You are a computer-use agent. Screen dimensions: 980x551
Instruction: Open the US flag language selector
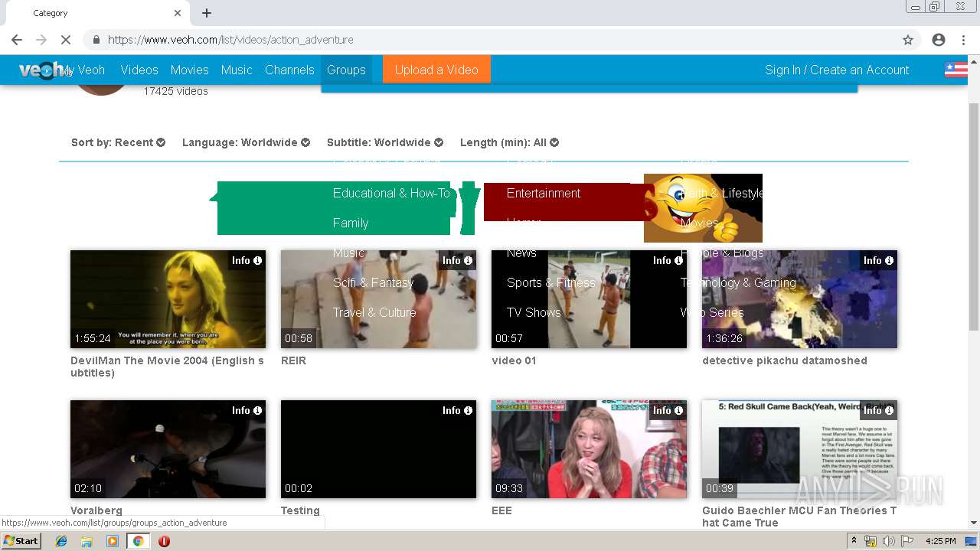955,70
